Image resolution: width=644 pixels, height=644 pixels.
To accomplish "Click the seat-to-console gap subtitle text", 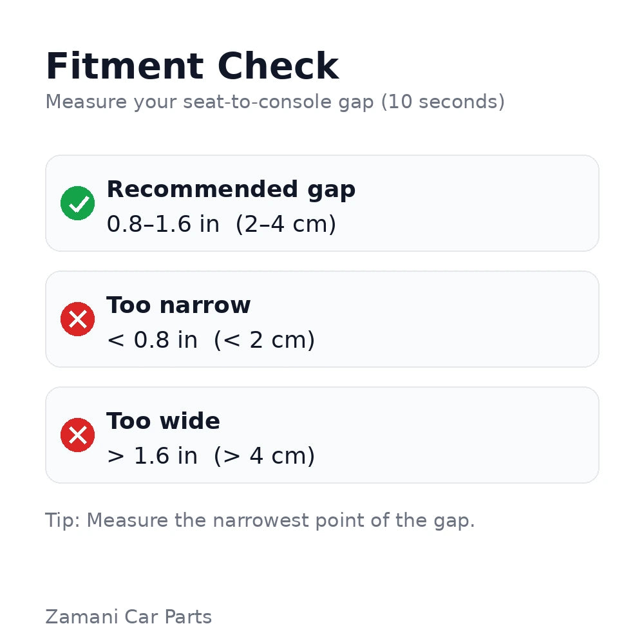I will [209, 102].
